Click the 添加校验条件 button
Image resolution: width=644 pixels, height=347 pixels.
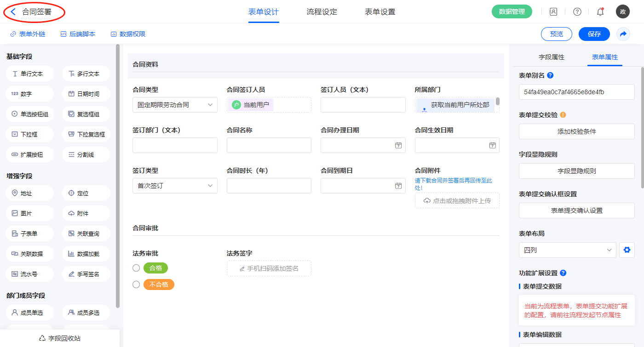click(576, 131)
